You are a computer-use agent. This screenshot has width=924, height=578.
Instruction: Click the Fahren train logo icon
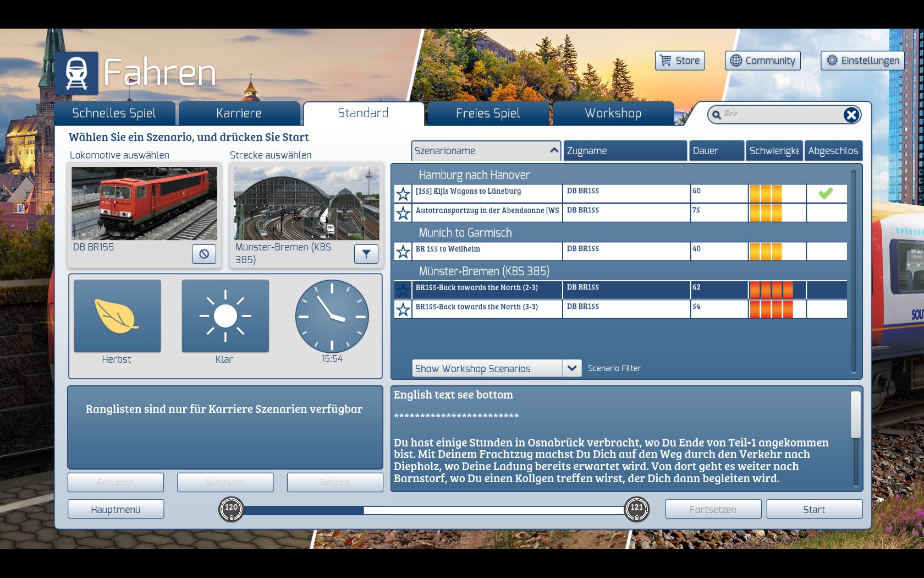point(76,73)
